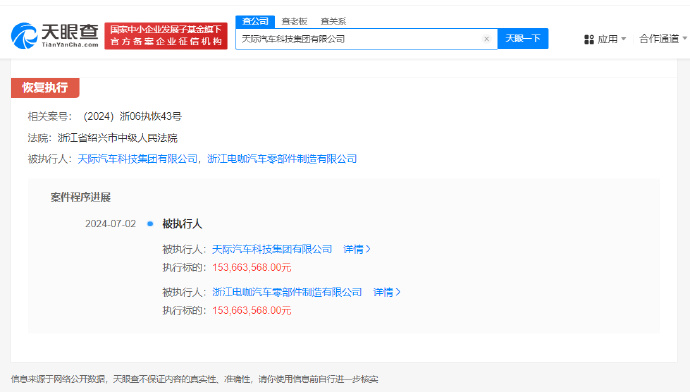Open the TianYanCha logo homepage
The height and width of the screenshot is (392, 690).
[x=55, y=36]
